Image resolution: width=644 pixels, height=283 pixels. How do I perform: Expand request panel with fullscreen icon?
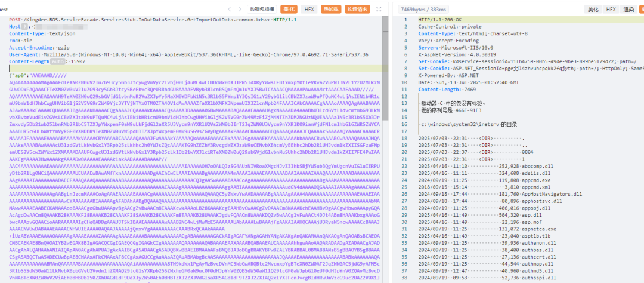pos(379,9)
